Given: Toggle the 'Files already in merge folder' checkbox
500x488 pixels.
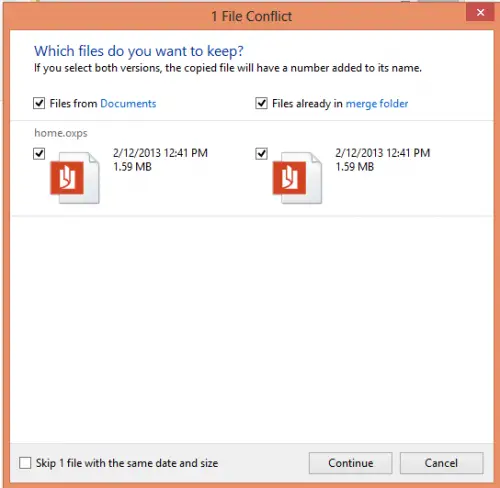Looking at the screenshot, I should (x=261, y=103).
